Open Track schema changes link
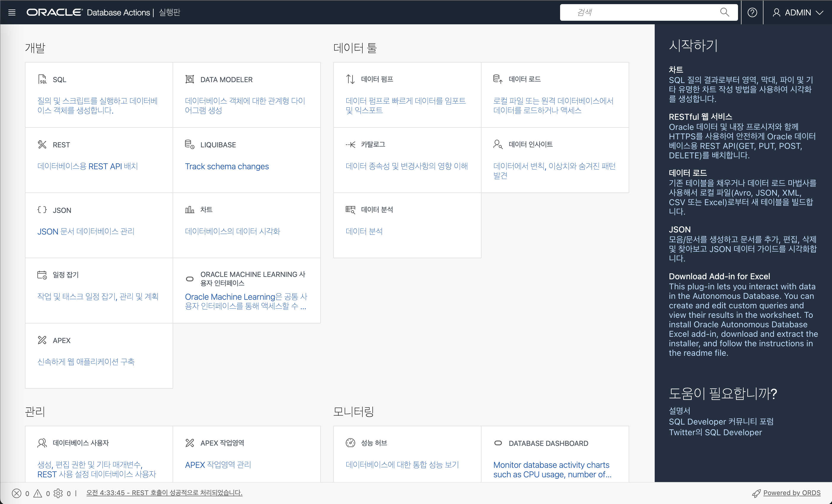Screen dimensions: 832x504 [227, 166]
